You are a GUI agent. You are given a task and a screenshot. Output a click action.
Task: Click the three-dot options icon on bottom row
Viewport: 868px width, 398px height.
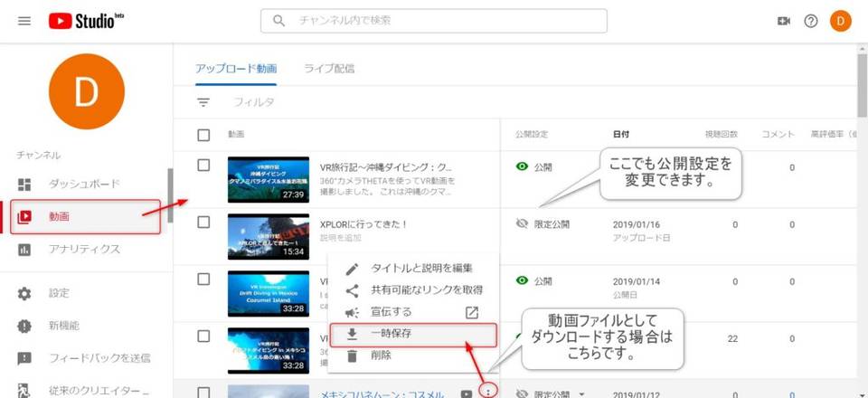[x=489, y=393]
